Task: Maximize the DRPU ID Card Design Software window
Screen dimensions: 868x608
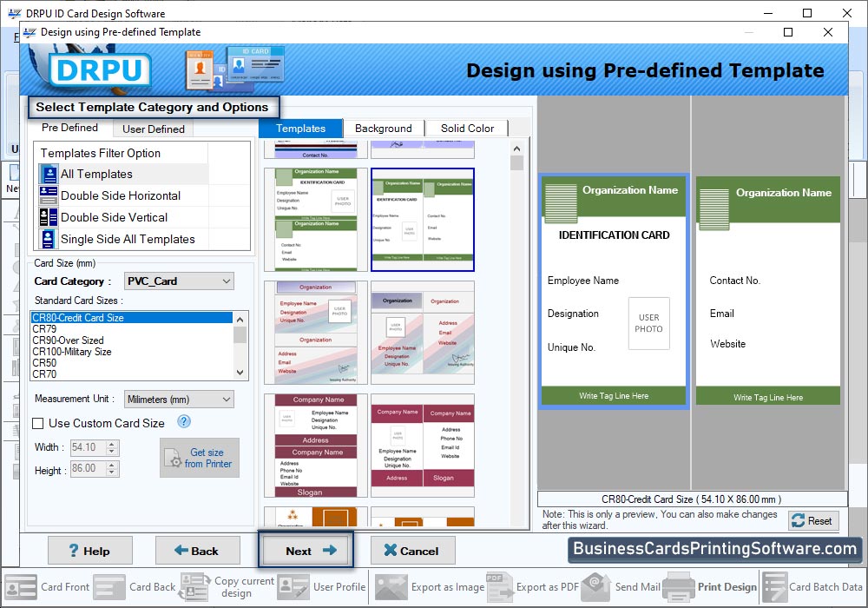Action: tap(807, 13)
